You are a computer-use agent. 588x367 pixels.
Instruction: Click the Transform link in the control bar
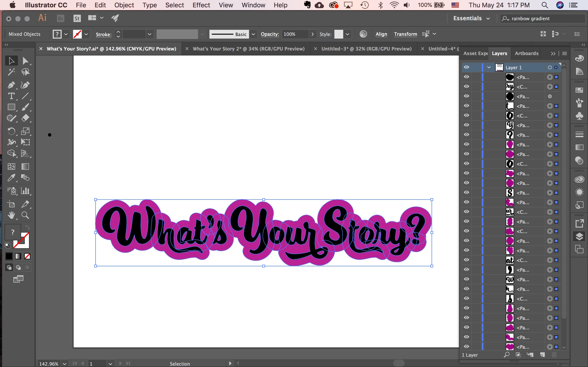pyautogui.click(x=405, y=34)
